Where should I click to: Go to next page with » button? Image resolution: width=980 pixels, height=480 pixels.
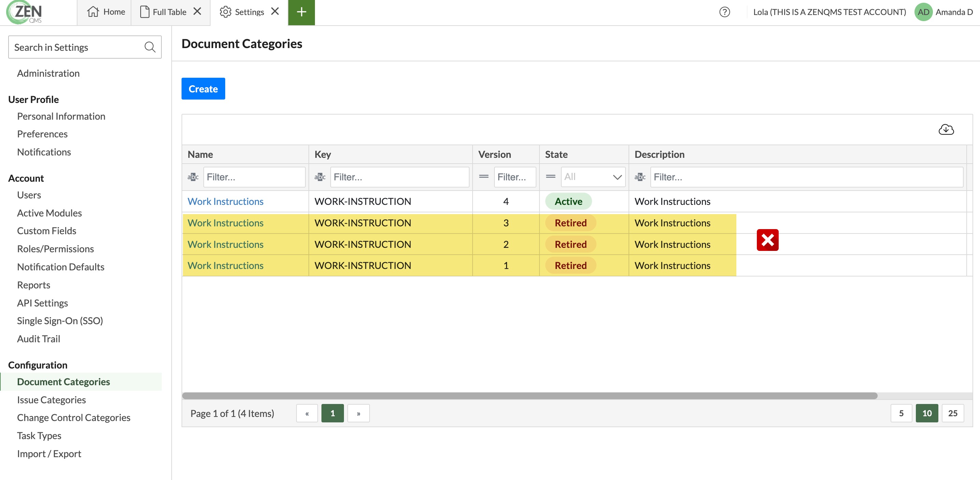click(358, 413)
